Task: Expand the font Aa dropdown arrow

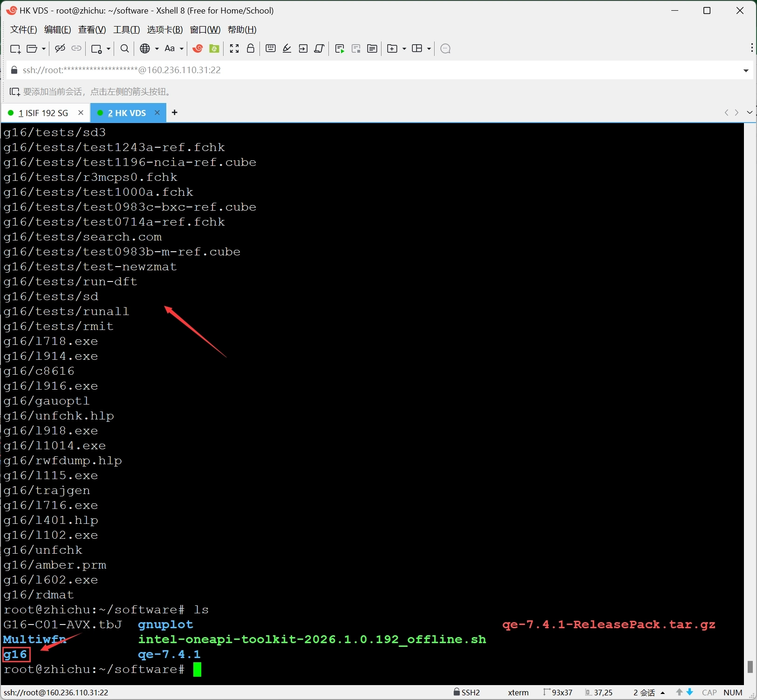Action: coord(181,48)
